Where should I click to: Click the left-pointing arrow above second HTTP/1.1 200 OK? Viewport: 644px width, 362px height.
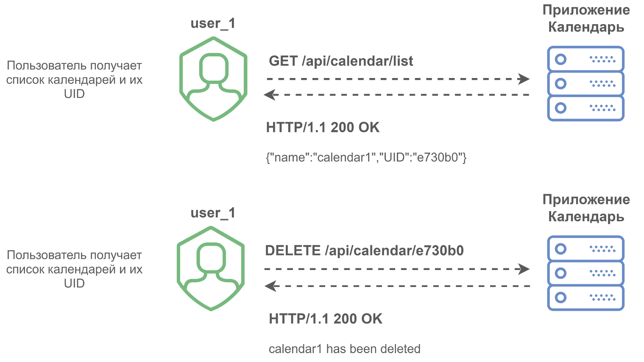(397, 286)
